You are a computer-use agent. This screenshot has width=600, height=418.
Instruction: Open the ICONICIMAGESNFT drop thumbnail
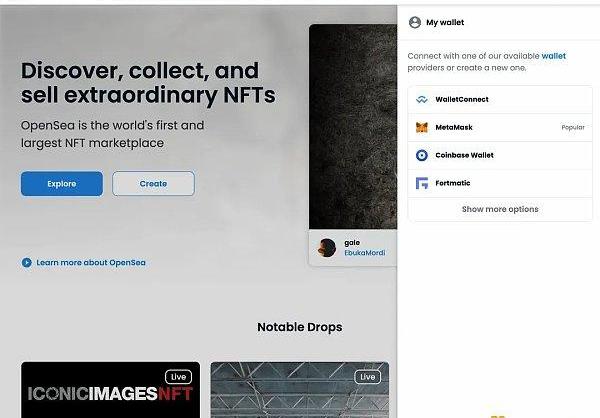[111, 390]
